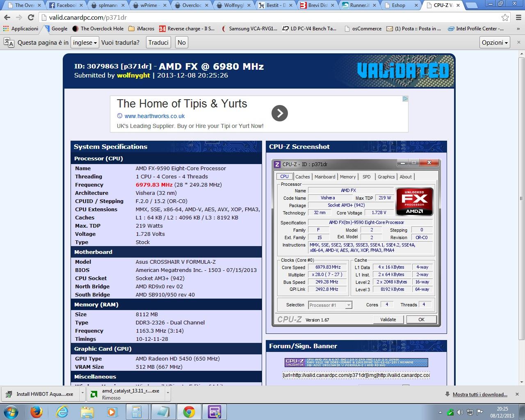This screenshot has width=525, height=420.
Task: Select the Graphics tab in CPU-Z
Action: click(386, 177)
